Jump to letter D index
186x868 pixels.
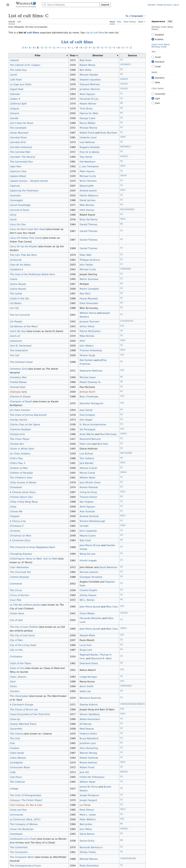[42, 48]
